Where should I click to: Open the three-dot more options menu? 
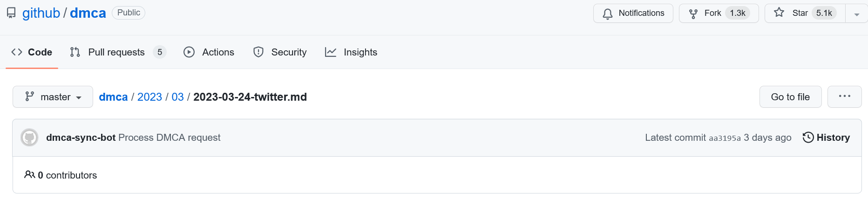[x=844, y=97]
